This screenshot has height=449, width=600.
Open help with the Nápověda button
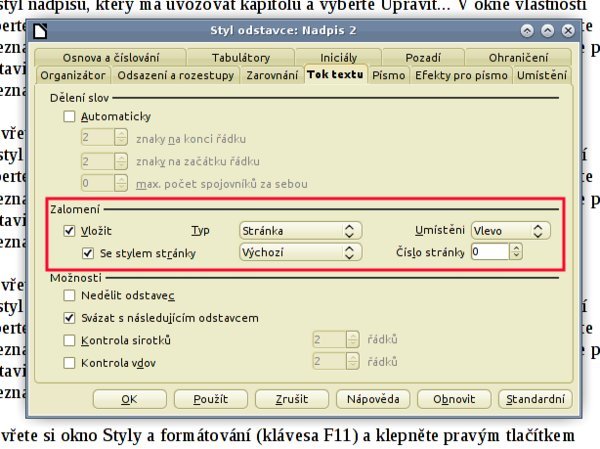373,399
